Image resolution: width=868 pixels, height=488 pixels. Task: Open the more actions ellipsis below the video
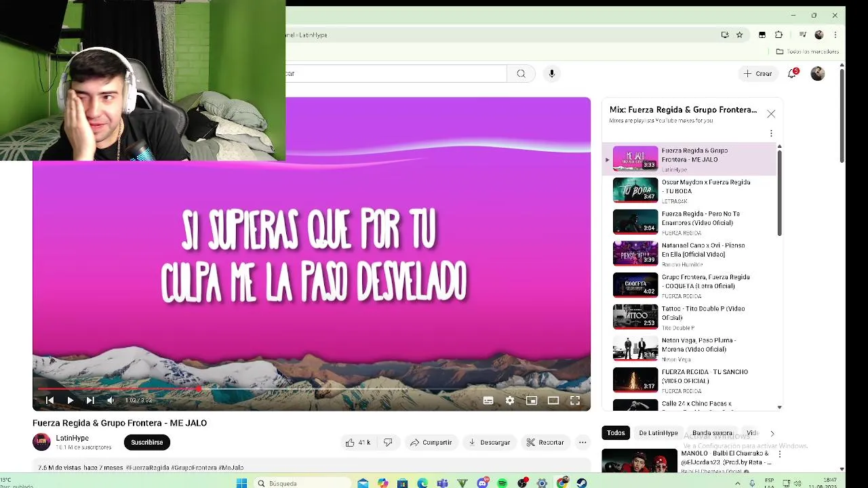(x=583, y=443)
